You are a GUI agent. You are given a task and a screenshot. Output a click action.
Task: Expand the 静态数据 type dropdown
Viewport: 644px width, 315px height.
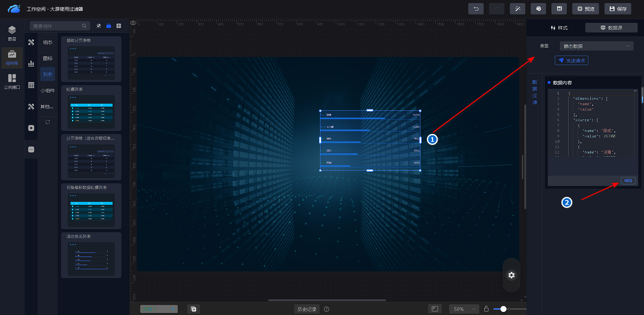coord(596,46)
